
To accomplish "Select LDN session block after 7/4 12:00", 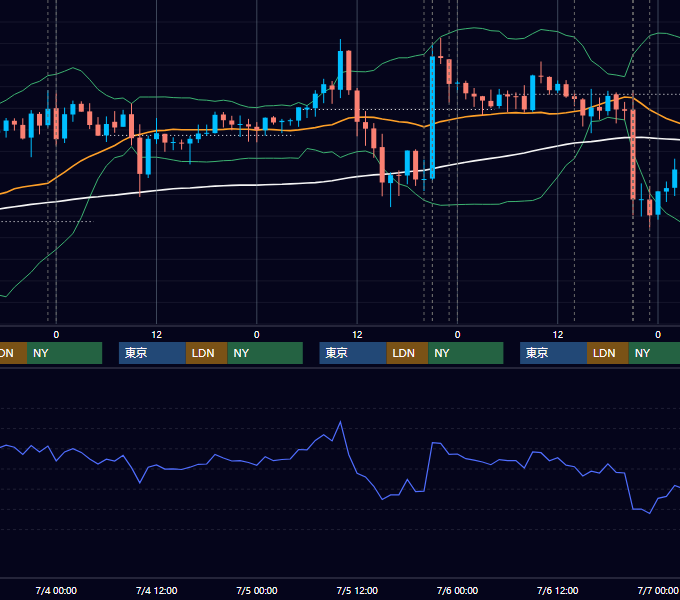I will [x=206, y=353].
